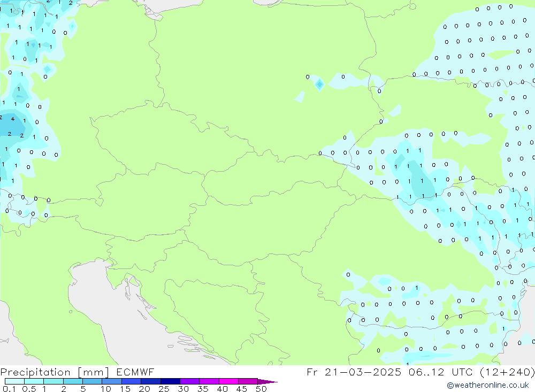Pick the 15–20 mm royal blue legend swatch
535x392 pixels.
pyautogui.click(x=131, y=381)
